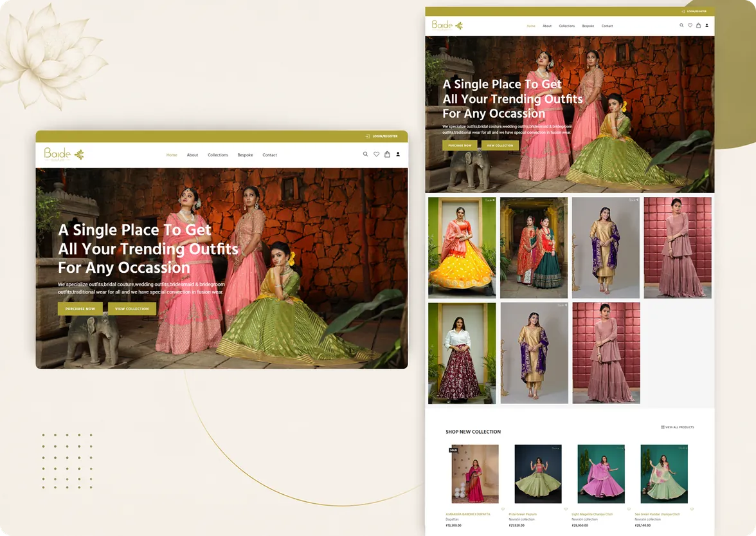This screenshot has height=536, width=756.
Task: Click the search icon in the tall page mockup
Action: click(x=681, y=26)
